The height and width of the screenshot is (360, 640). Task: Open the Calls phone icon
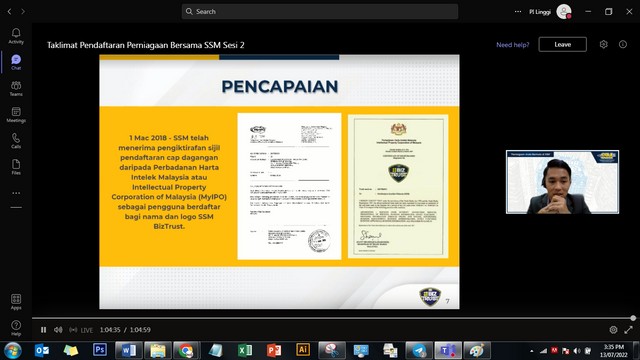point(16,141)
